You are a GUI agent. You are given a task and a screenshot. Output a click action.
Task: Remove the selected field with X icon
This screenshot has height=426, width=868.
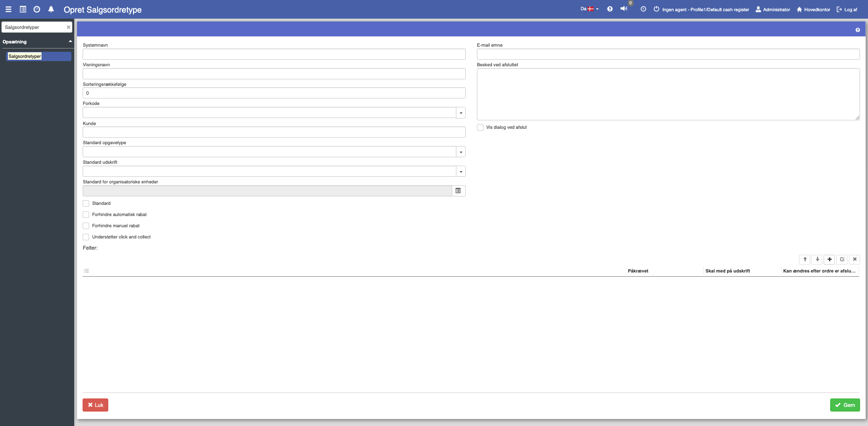click(x=854, y=259)
